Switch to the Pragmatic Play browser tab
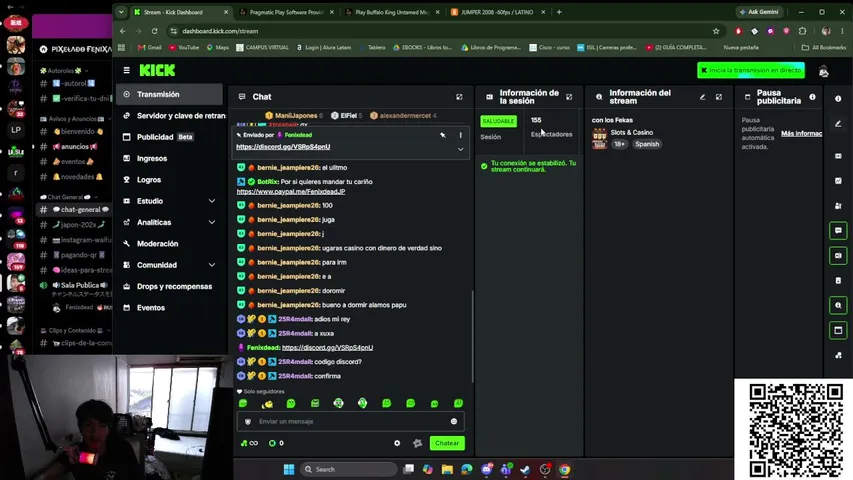853x480 pixels. click(286, 12)
